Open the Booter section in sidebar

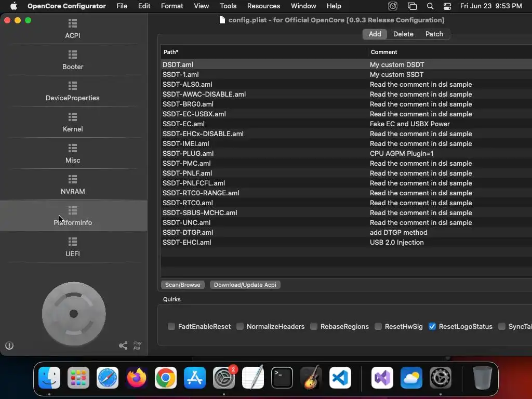tap(73, 60)
